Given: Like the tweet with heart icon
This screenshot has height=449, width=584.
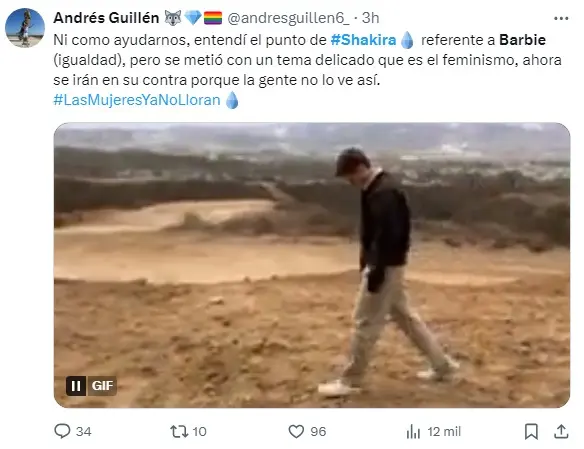Looking at the screenshot, I should (x=296, y=432).
